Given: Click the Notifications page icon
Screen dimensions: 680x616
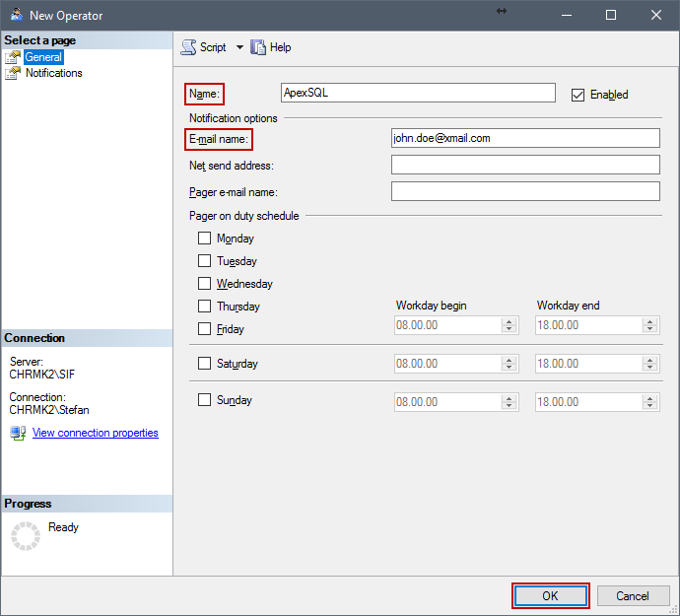Looking at the screenshot, I should point(13,73).
